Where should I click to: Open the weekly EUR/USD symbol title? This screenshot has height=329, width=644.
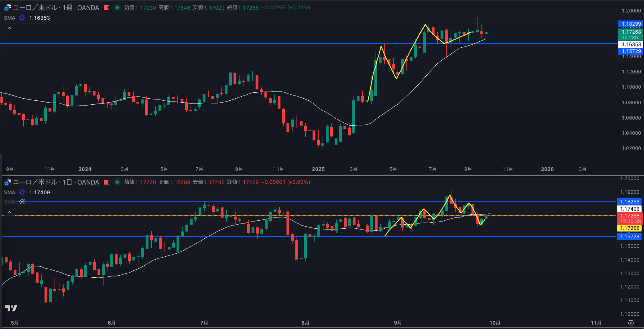tap(56, 8)
